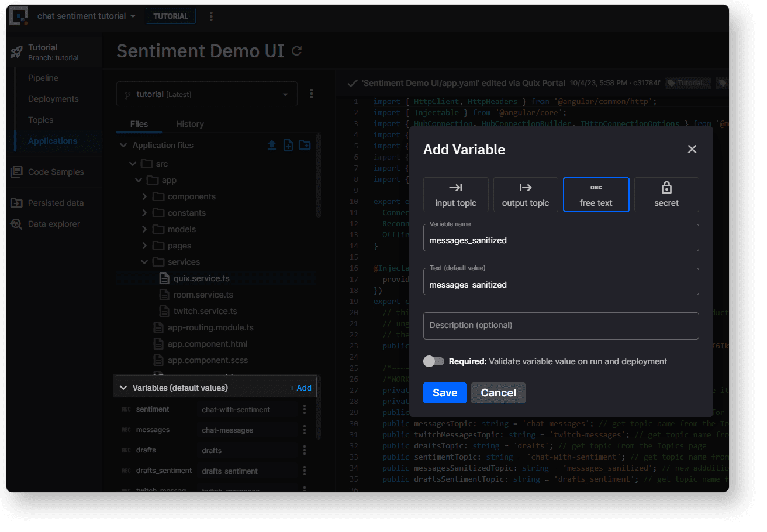Click the Quix logo icon
This screenshot has height=532, width=767.
click(x=19, y=16)
